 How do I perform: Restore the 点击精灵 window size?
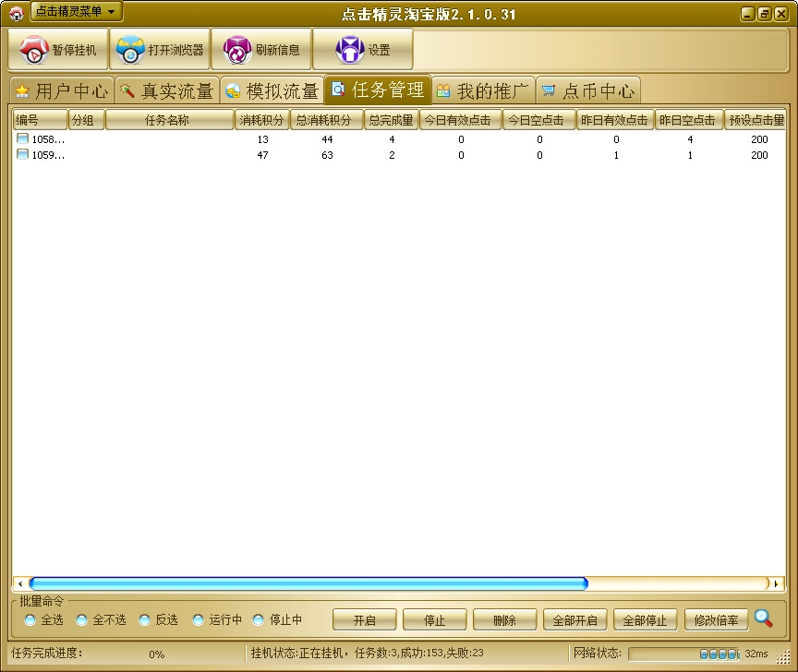click(765, 14)
